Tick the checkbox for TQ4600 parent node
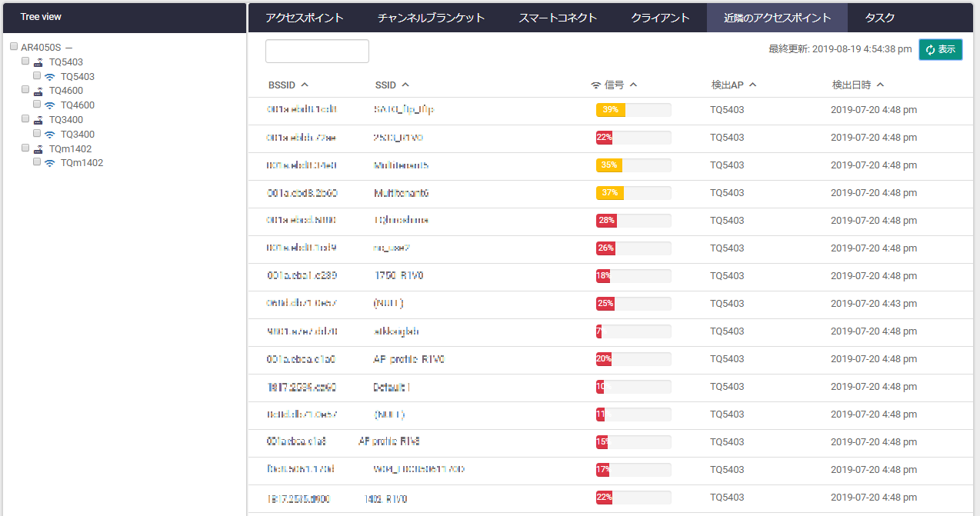Image resolution: width=980 pixels, height=516 pixels. coord(25,90)
